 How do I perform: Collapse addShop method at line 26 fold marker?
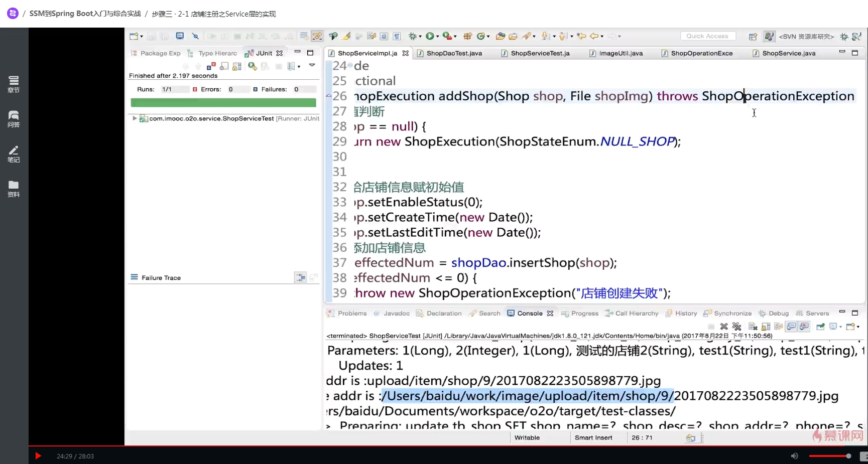point(328,96)
